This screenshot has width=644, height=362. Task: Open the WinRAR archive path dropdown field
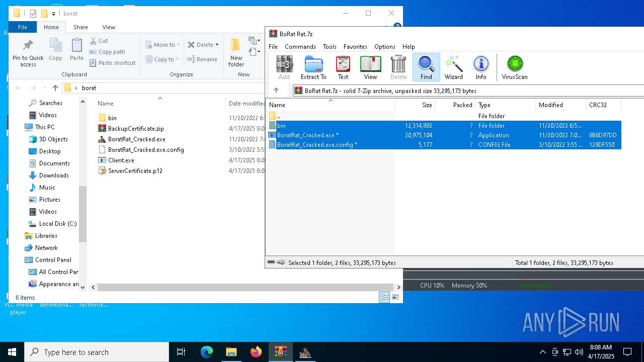[x=468, y=90]
